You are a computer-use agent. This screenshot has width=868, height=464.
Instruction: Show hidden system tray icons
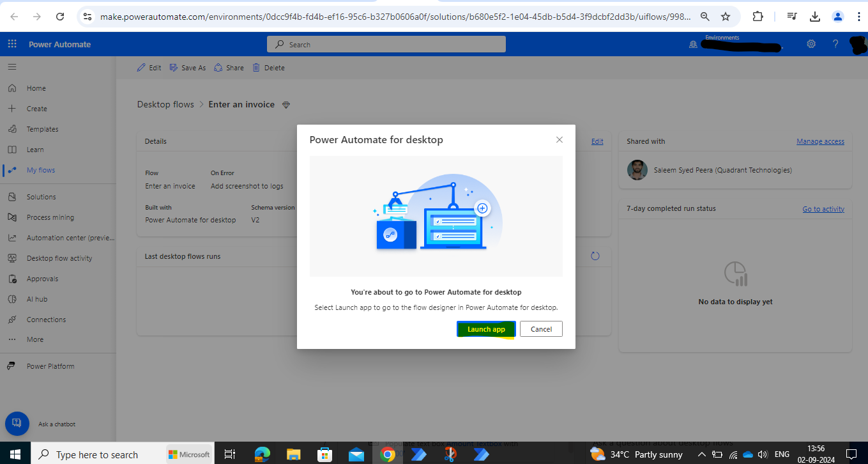click(701, 454)
